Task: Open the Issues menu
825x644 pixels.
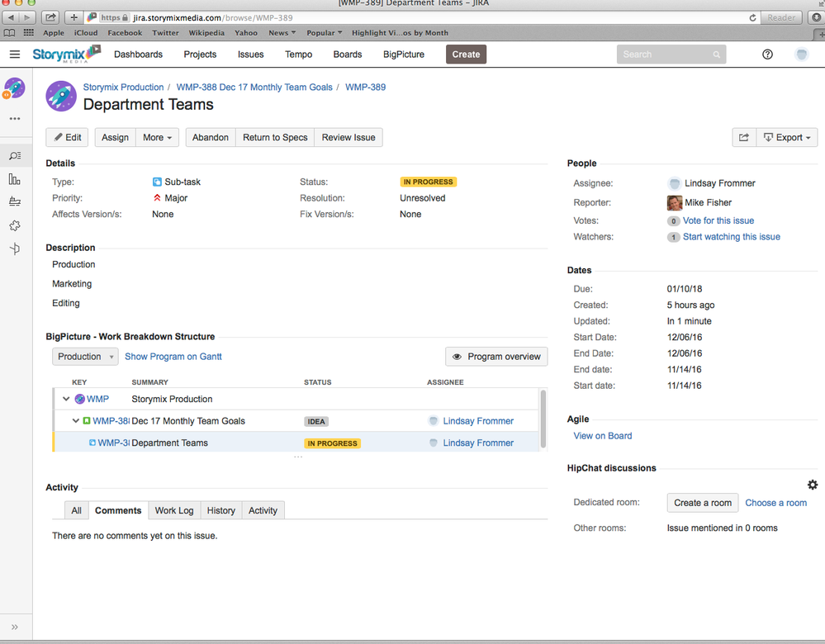Action: [x=250, y=54]
